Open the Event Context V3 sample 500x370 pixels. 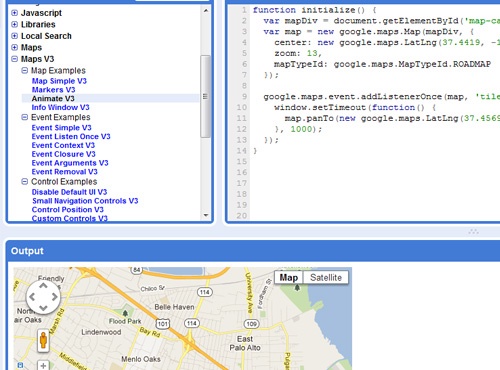coord(63,145)
